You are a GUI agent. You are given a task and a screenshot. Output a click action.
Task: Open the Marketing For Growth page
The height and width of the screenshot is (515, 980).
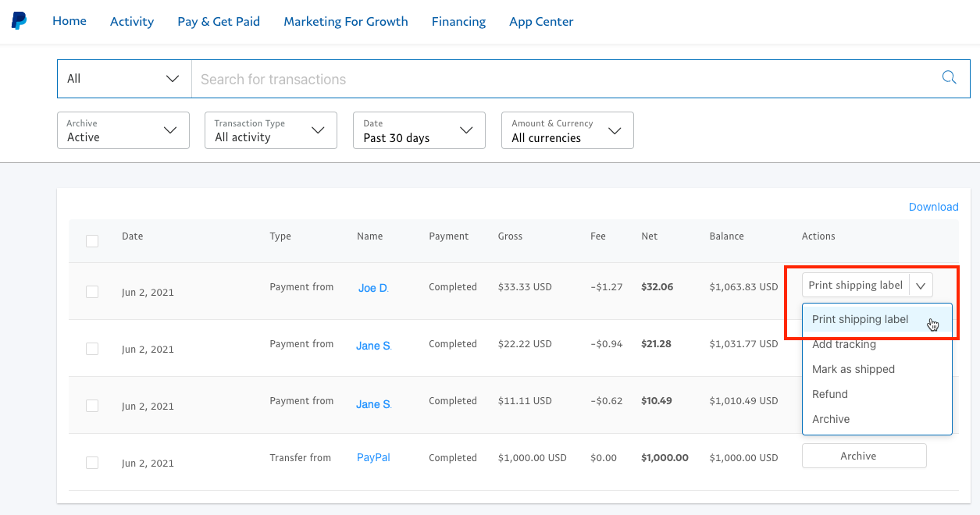click(346, 21)
